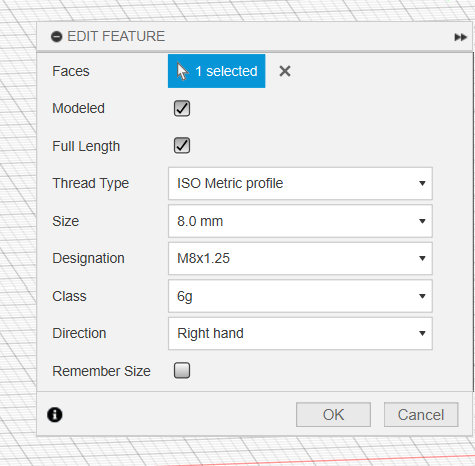Click the EDIT FEATURE title bar
This screenshot has height=466, width=475.
255,37
